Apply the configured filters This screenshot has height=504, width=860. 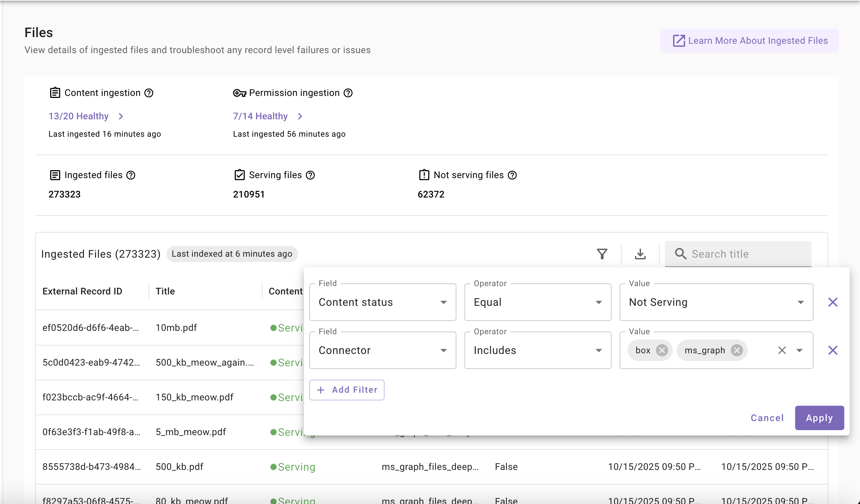(x=819, y=418)
